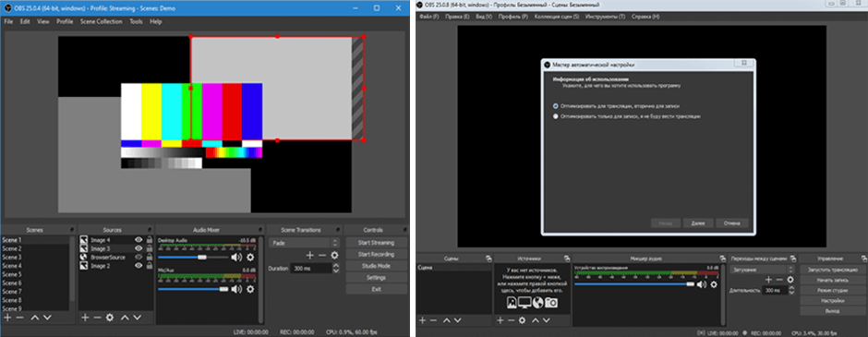Click Отмена in the setup wizard
This screenshot has height=337, width=868.
732,223
